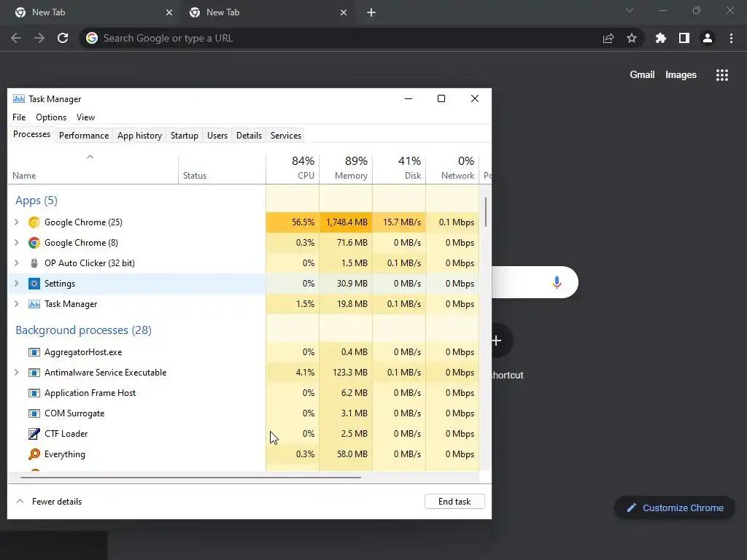Image resolution: width=747 pixels, height=560 pixels.
Task: Click the End task button
Action: pos(454,502)
